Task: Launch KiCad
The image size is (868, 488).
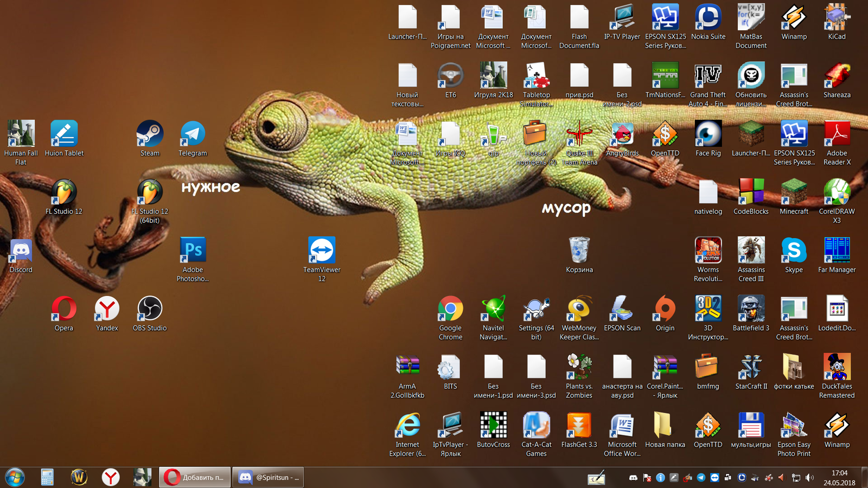Action: pos(837,22)
